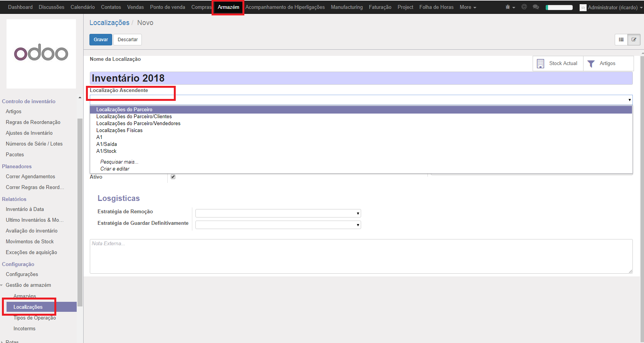The height and width of the screenshot is (343, 644).
Task: Toggle the Ativo checkbox
Action: tap(173, 177)
